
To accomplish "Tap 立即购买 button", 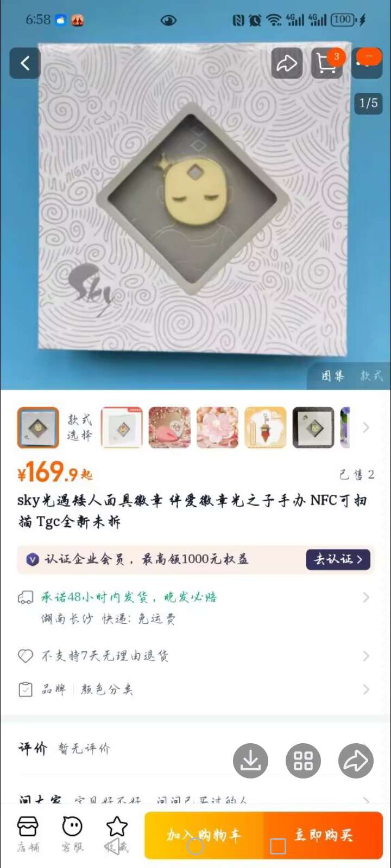I will [324, 835].
